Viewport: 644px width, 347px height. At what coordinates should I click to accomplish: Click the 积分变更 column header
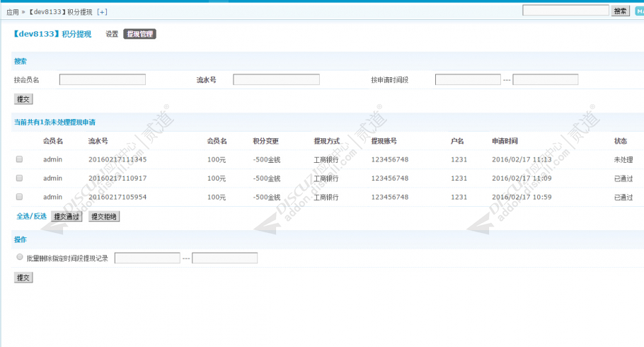click(x=265, y=141)
